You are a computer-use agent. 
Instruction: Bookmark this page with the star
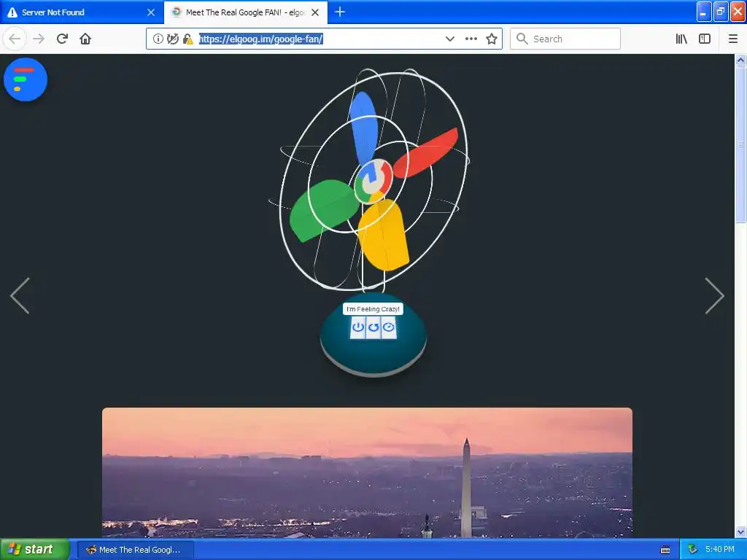[x=492, y=39]
